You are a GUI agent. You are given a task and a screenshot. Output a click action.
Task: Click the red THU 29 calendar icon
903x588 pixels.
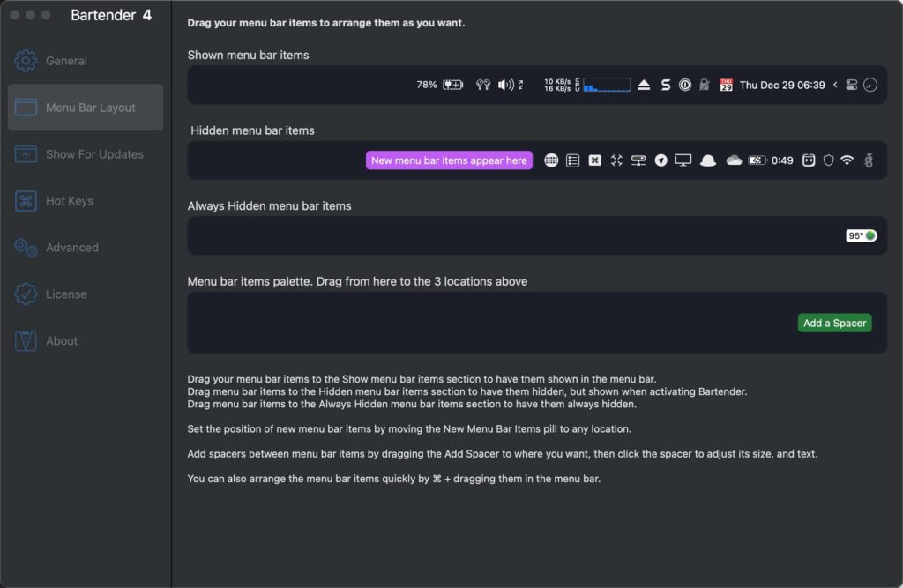coord(727,85)
